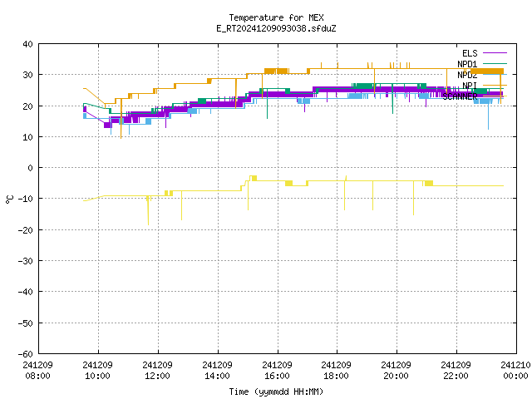Click the y-axis tick label 40
Image resolution: width=532 pixels, height=399 pixels.
pyautogui.click(x=27, y=44)
